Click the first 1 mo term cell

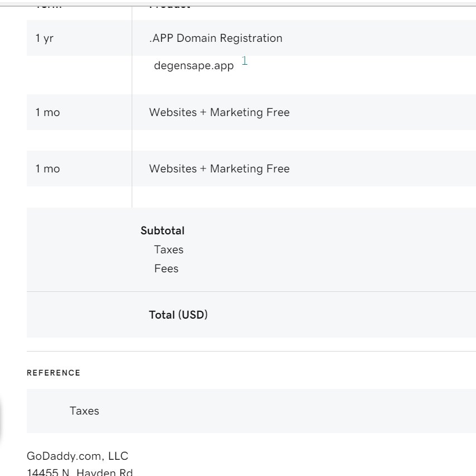(x=47, y=112)
